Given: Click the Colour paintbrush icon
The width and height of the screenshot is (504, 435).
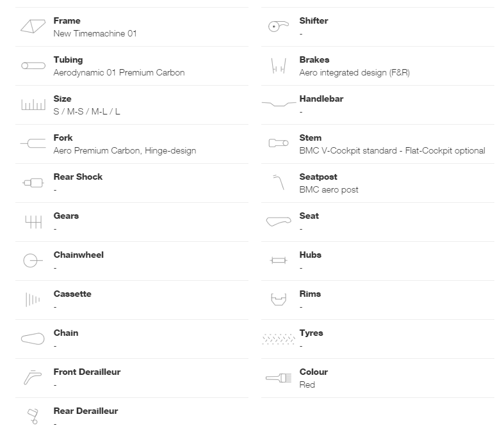Looking at the screenshot, I should tap(279, 378).
